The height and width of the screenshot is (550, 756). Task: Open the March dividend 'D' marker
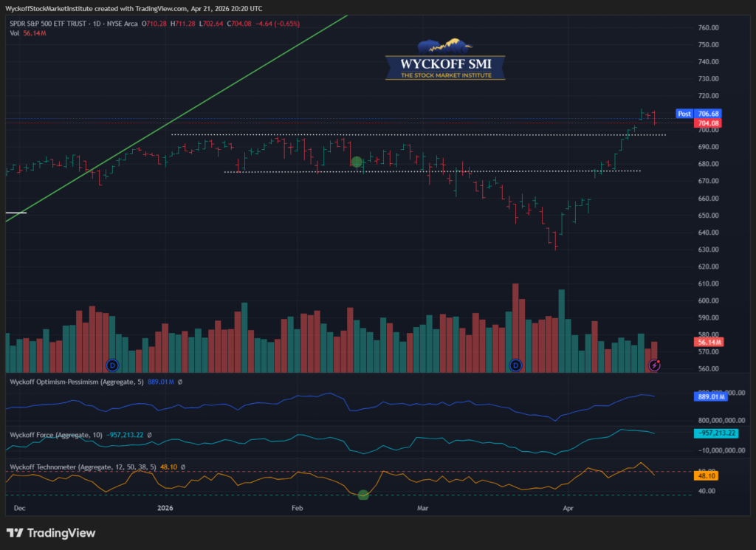point(516,365)
